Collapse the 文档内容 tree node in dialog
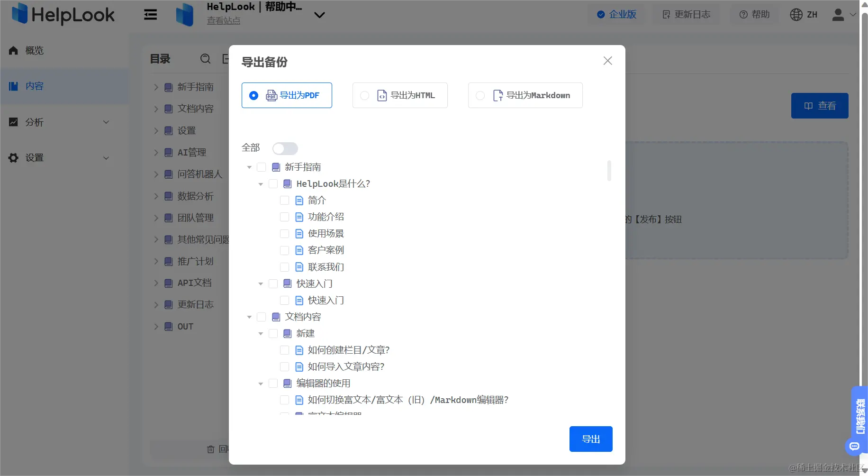868x476 pixels. (249, 317)
